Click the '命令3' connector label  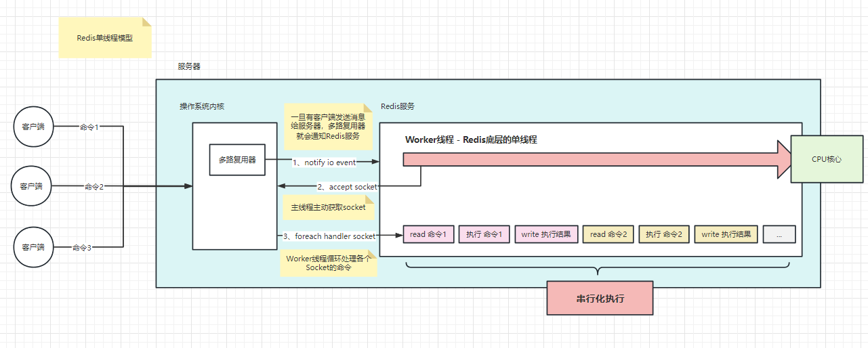coord(82,248)
